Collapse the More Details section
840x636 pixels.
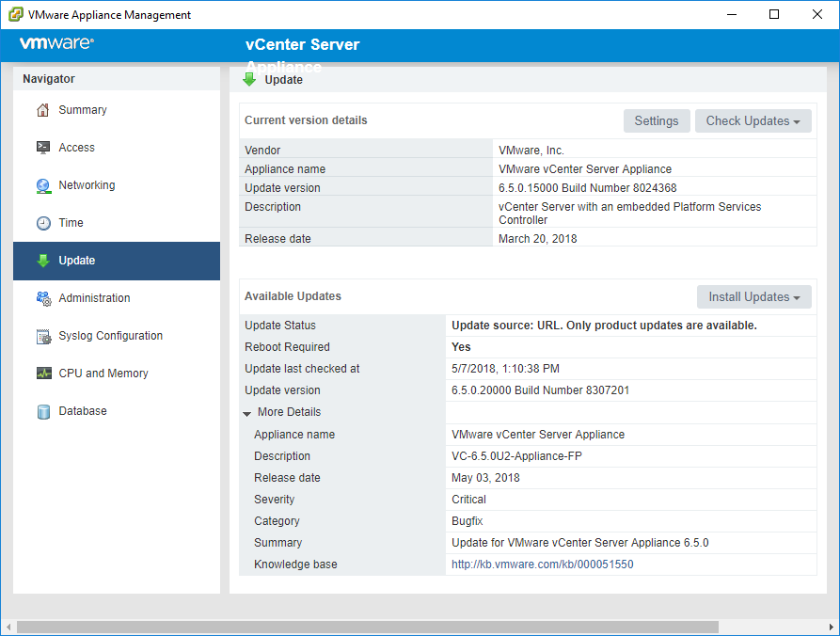pos(247,413)
